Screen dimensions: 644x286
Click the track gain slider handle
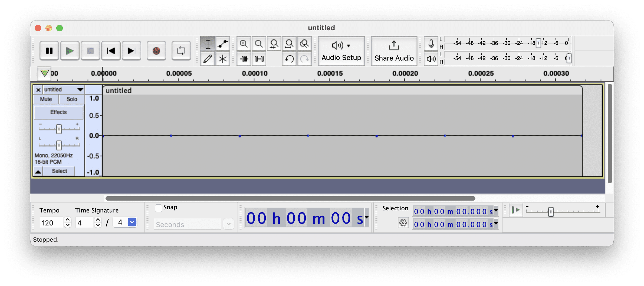pos(59,129)
